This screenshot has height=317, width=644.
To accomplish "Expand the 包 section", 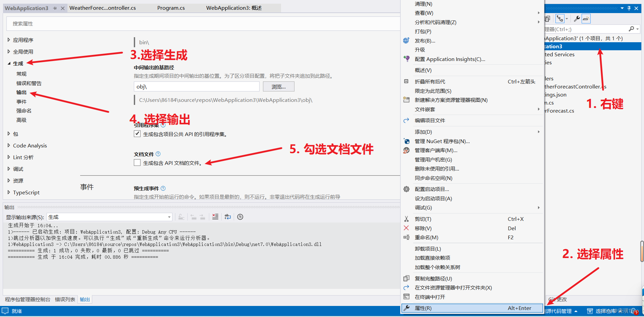I will pos(9,134).
